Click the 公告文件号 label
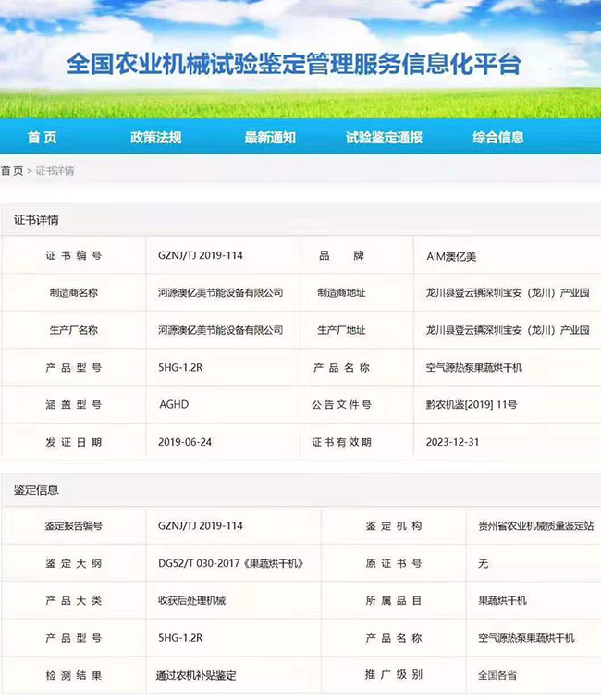Image resolution: width=601 pixels, height=700 pixels. 341,404
